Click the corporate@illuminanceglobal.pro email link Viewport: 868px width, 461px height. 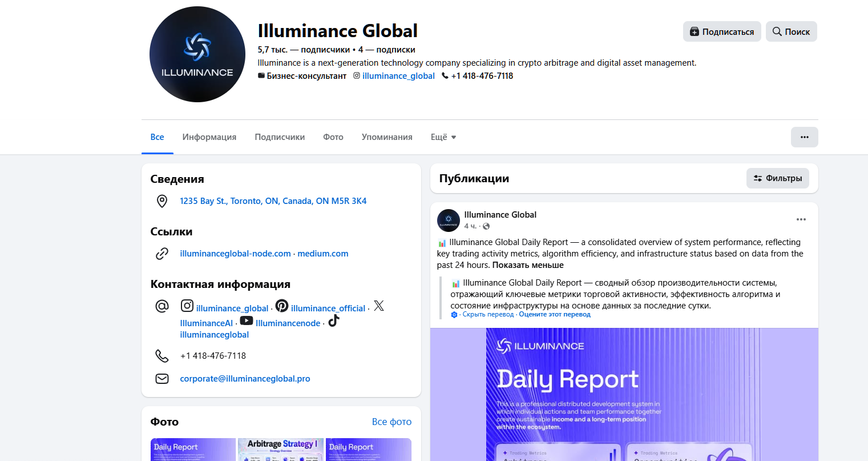click(245, 379)
